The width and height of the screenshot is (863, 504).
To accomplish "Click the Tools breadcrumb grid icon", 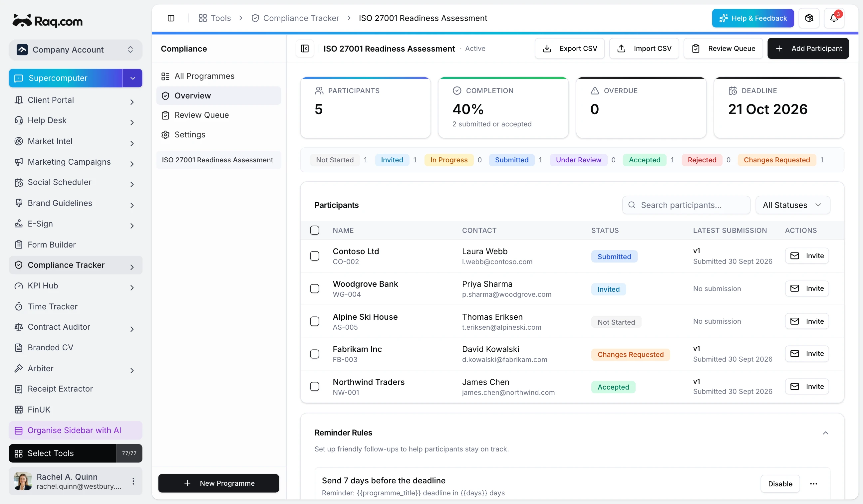I will pos(203,18).
